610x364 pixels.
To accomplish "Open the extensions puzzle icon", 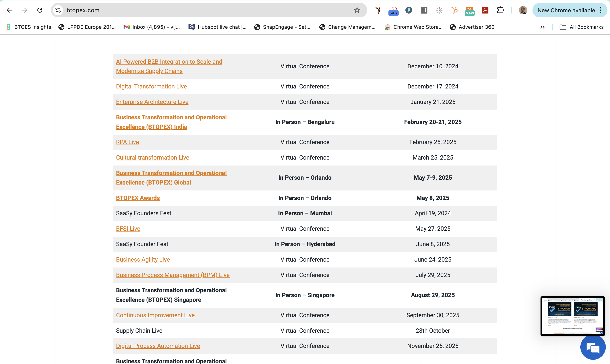I will pos(500,10).
